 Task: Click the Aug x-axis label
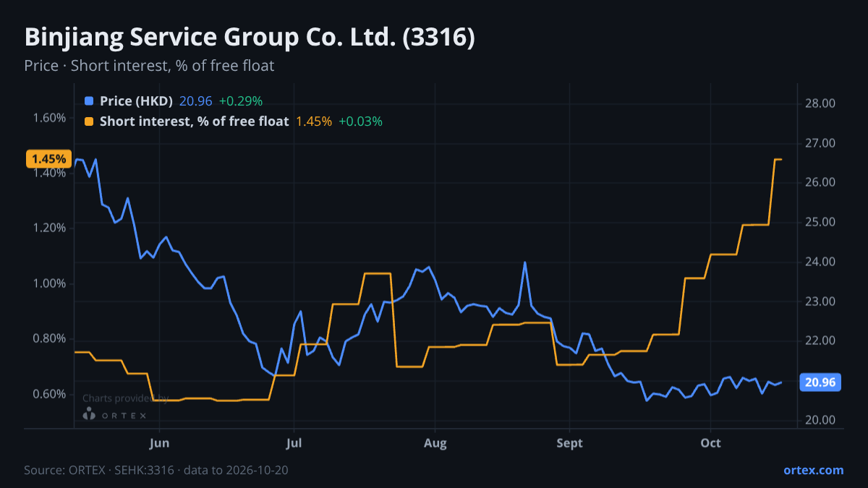[434, 443]
